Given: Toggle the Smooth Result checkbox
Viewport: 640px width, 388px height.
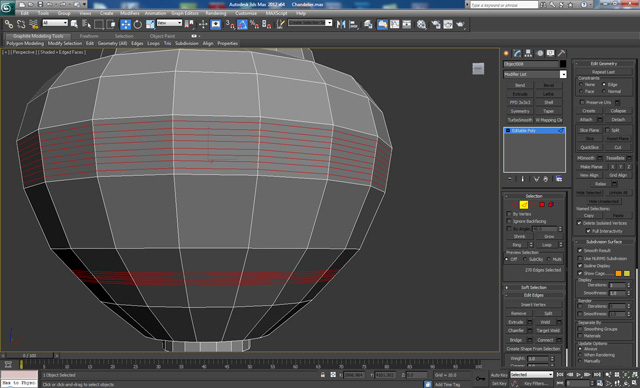Looking at the screenshot, I should click(580, 251).
